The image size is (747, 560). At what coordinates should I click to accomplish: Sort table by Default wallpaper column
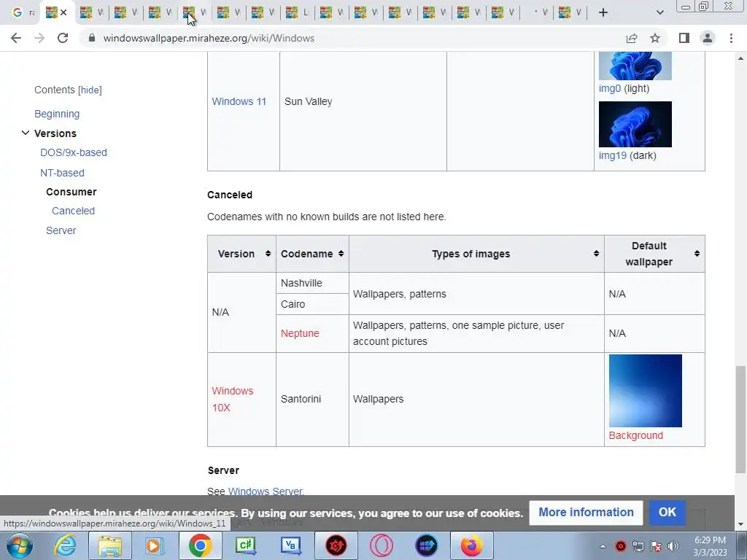(654, 254)
